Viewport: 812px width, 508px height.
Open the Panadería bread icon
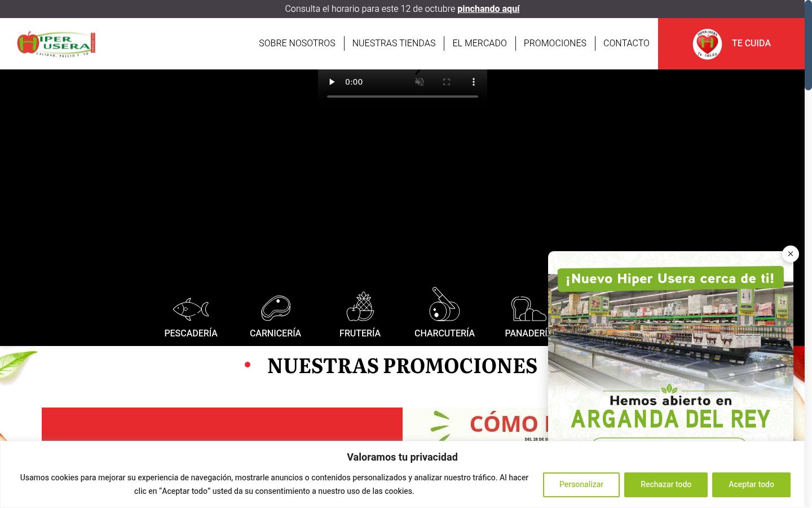pyautogui.click(x=528, y=309)
